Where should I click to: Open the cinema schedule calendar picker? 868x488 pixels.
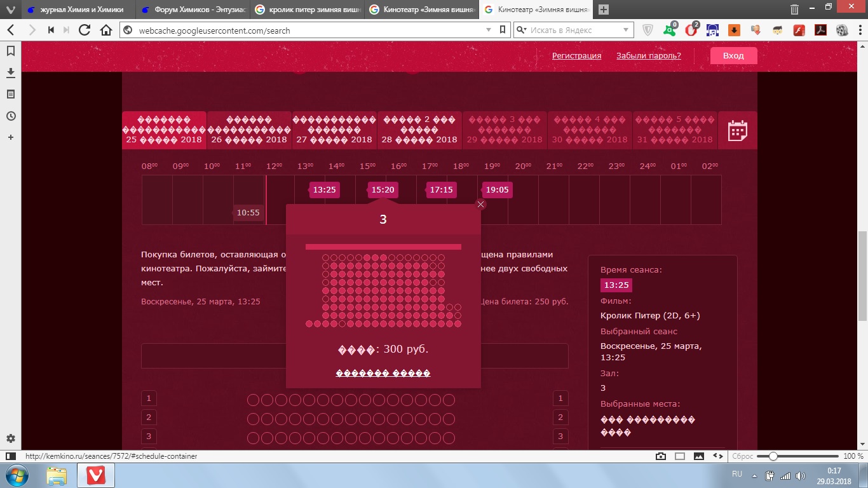coord(737,131)
